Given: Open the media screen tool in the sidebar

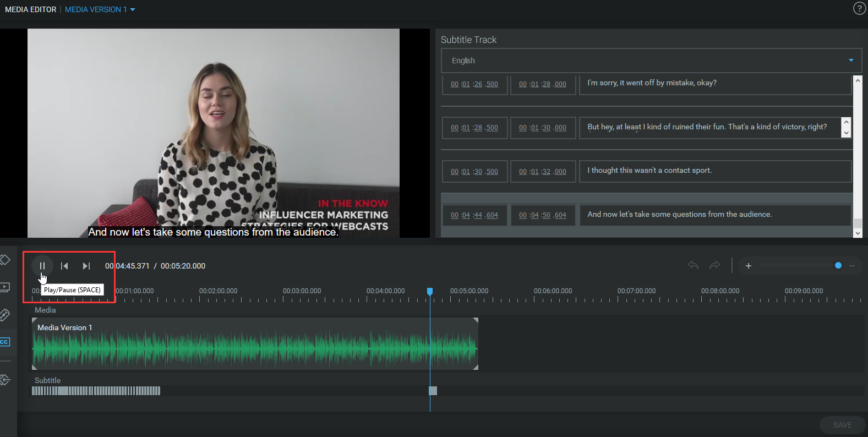Looking at the screenshot, I should (4, 287).
